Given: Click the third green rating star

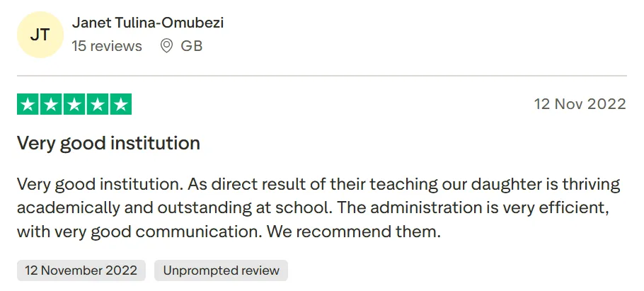Looking at the screenshot, I should coord(74,105).
